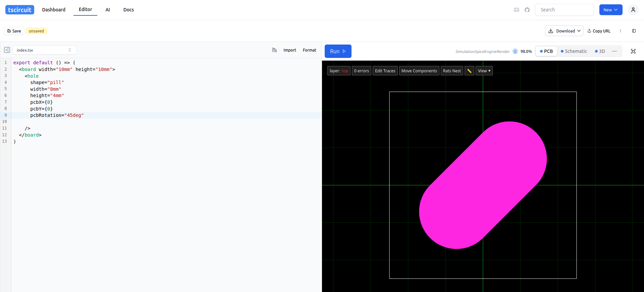This screenshot has width=644, height=292.
Task: Click the user profile avatar icon
Action: coord(633,10)
